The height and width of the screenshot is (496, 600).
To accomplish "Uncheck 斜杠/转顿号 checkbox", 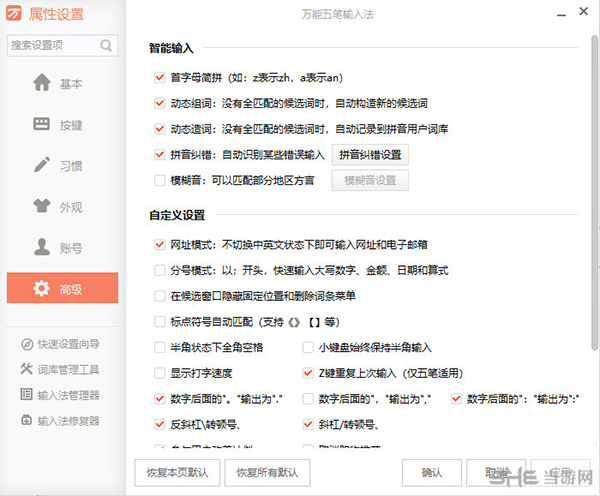I will pos(308,424).
